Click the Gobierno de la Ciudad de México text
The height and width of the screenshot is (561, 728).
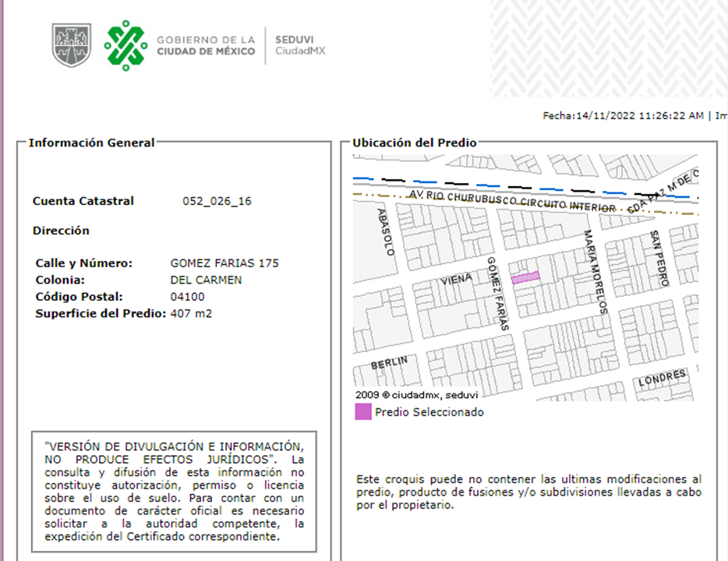point(206,45)
